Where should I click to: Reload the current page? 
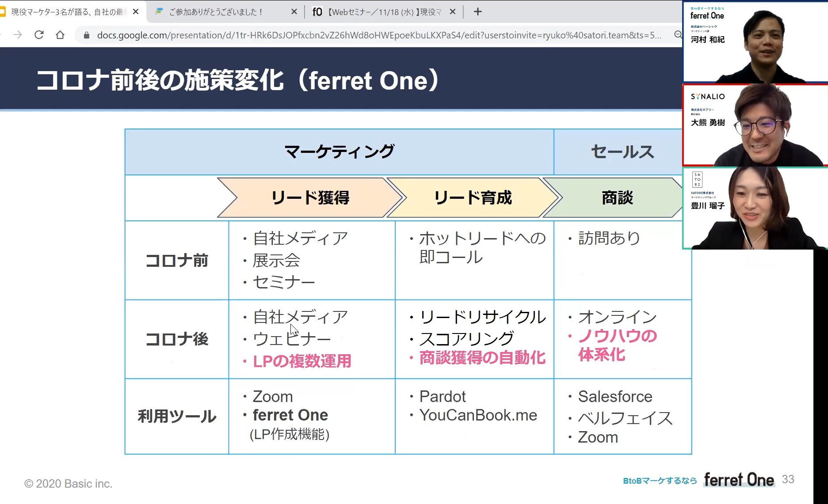39,35
